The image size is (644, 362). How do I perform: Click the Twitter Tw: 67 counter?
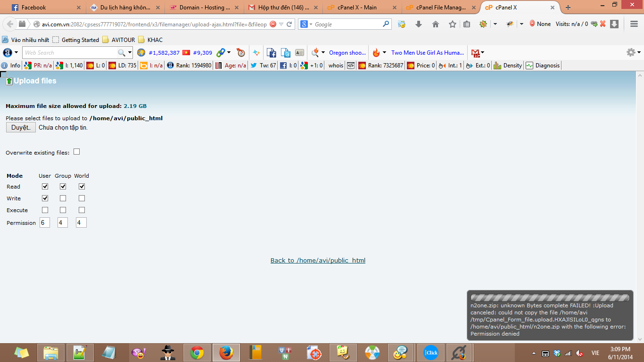coord(264,66)
